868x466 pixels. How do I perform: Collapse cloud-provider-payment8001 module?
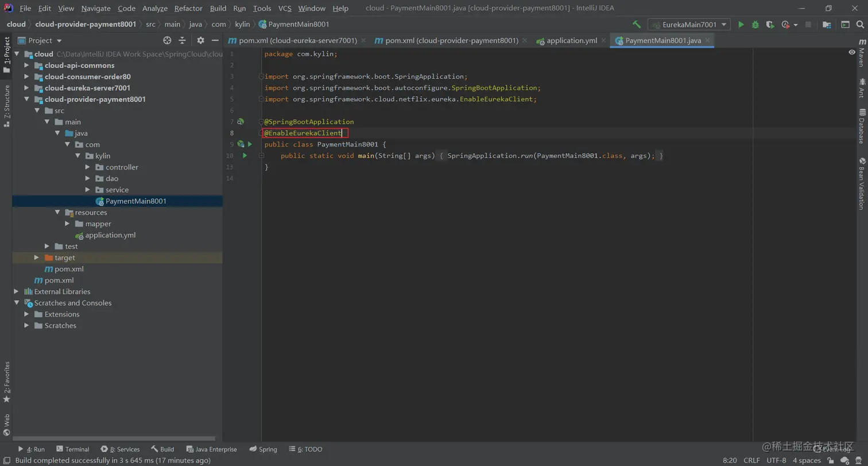coord(27,99)
